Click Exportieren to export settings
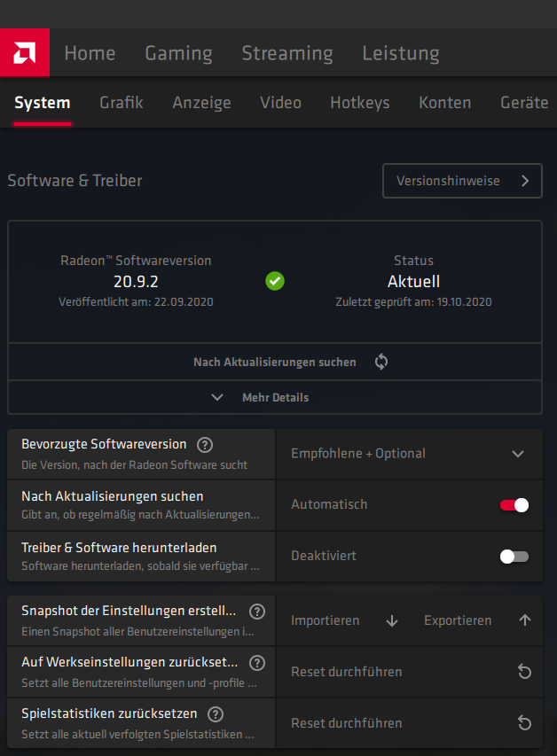This screenshot has width=557, height=756. (458, 620)
